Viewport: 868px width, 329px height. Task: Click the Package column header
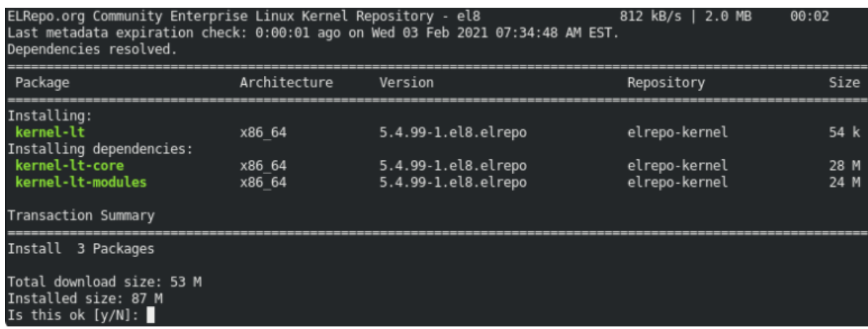pyautogui.click(x=42, y=82)
